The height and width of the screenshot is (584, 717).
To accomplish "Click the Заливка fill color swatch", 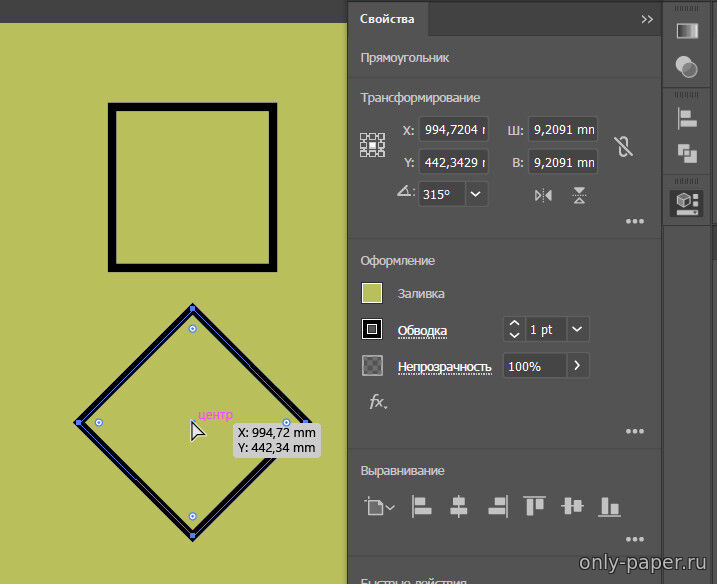I will 372,294.
